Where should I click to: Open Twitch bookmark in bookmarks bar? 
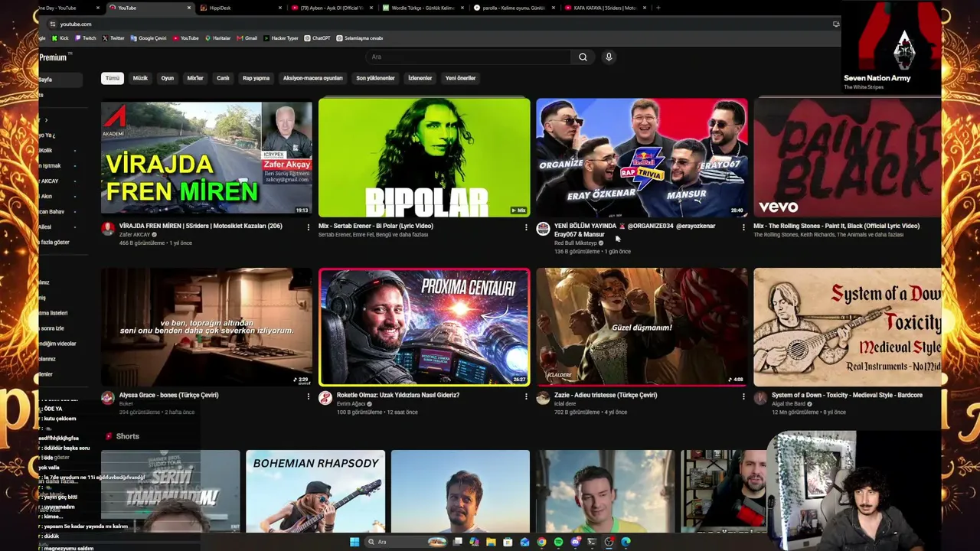[86, 38]
